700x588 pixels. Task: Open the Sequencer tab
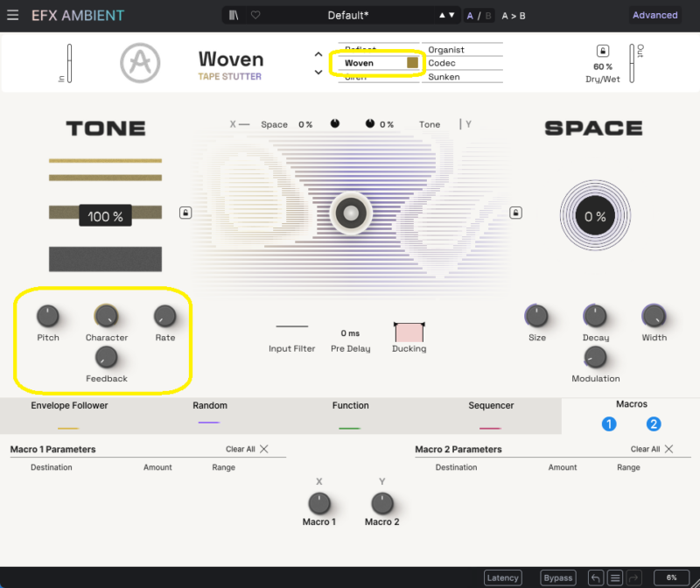(x=491, y=406)
